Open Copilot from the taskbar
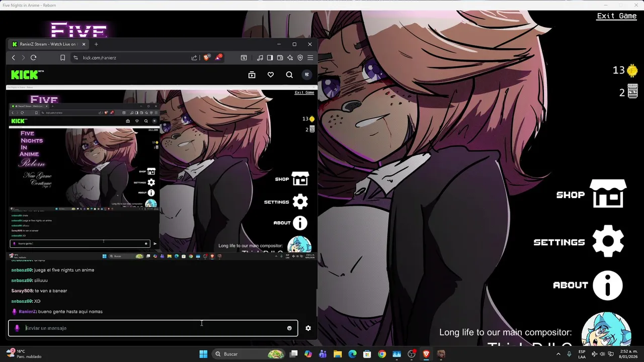Viewport: 644px width, 362px height. coord(308,354)
